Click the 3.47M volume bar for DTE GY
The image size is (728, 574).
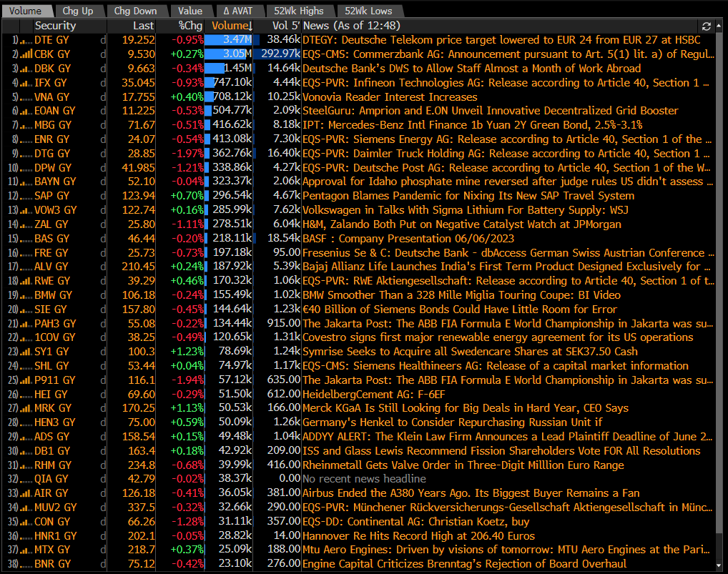click(228, 40)
